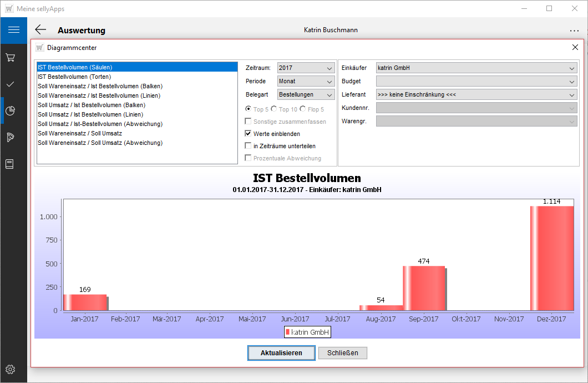Open the Lieferant dropdown
Viewport: 588px width, 383px height.
tap(476, 94)
